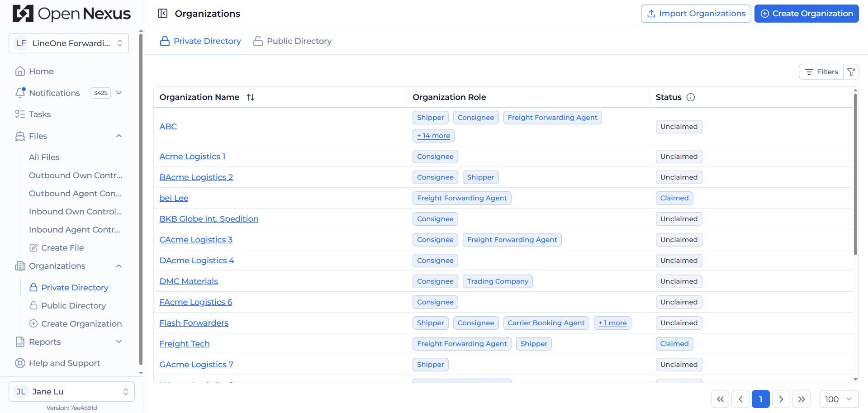Click the Reports chart icon
868x413 pixels.
20,342
